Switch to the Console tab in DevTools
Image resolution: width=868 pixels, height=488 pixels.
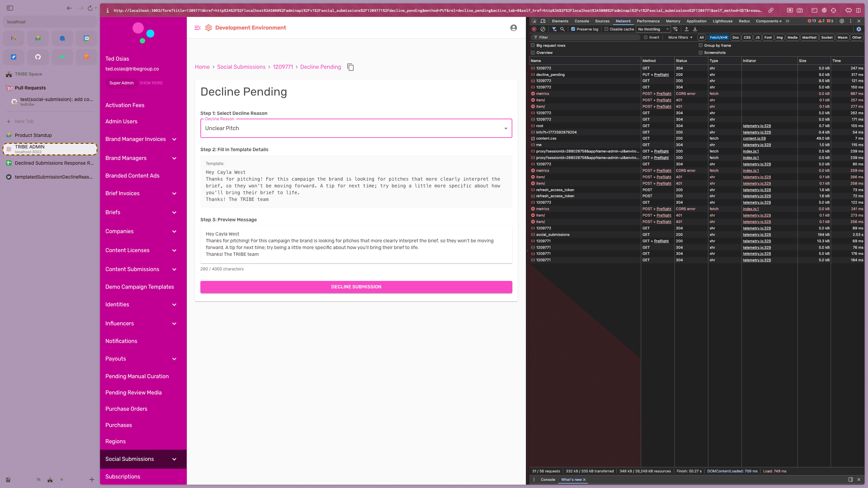[581, 21]
